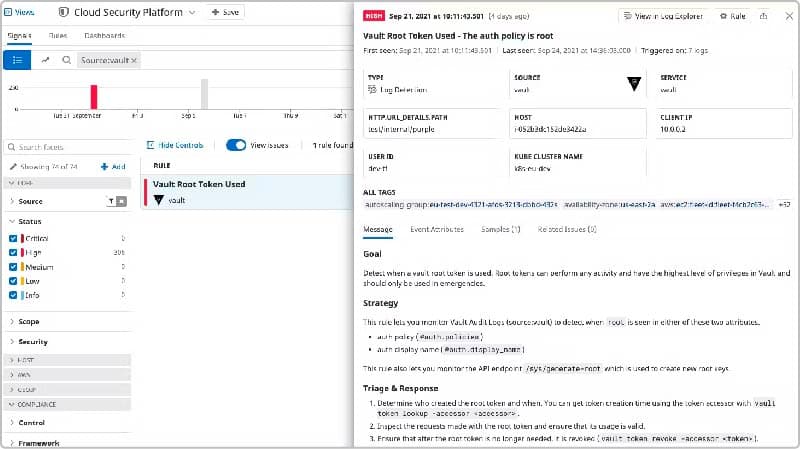This screenshot has height=449, width=800.
Task: Remove the Source:vault filter chip
Action: click(x=135, y=60)
